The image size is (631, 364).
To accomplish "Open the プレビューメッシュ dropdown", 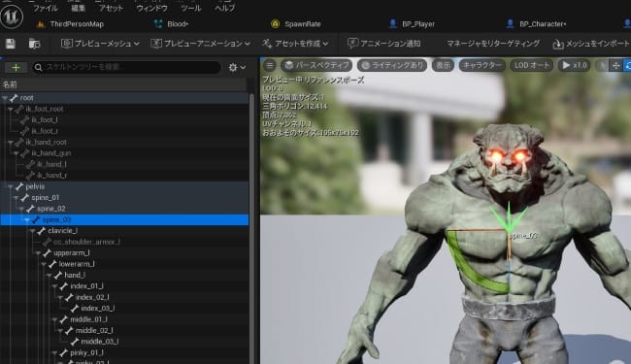I will coord(100,44).
